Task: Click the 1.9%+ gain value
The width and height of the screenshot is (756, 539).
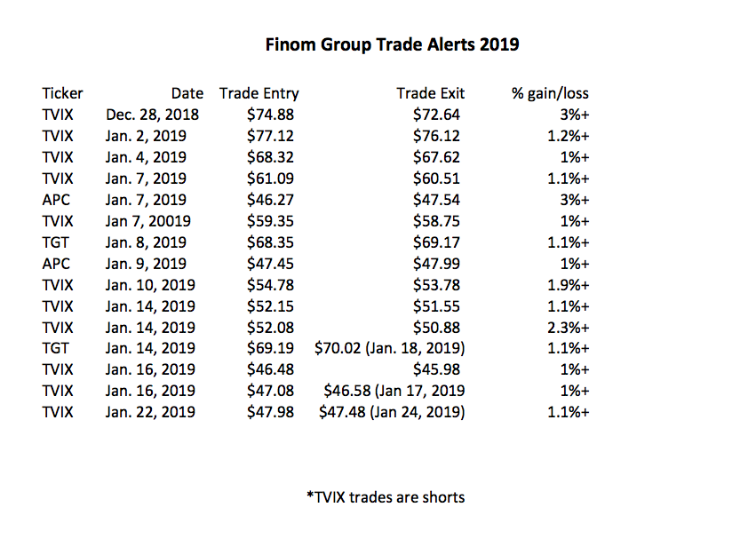Action: point(569,285)
